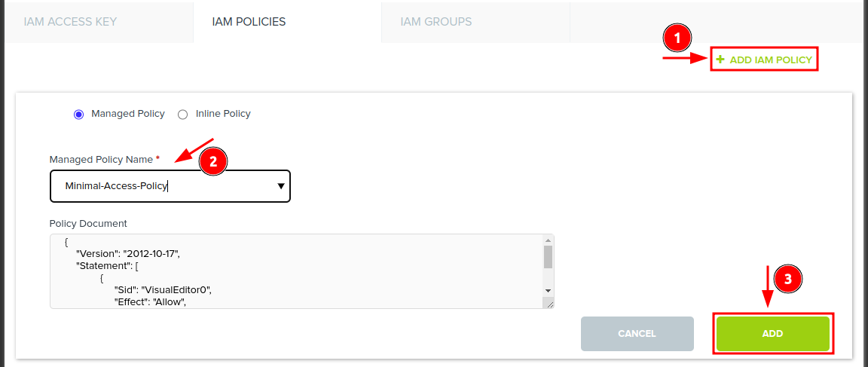Click the scroll up arrow in Policy Document
The image size is (868, 367).
(548, 240)
